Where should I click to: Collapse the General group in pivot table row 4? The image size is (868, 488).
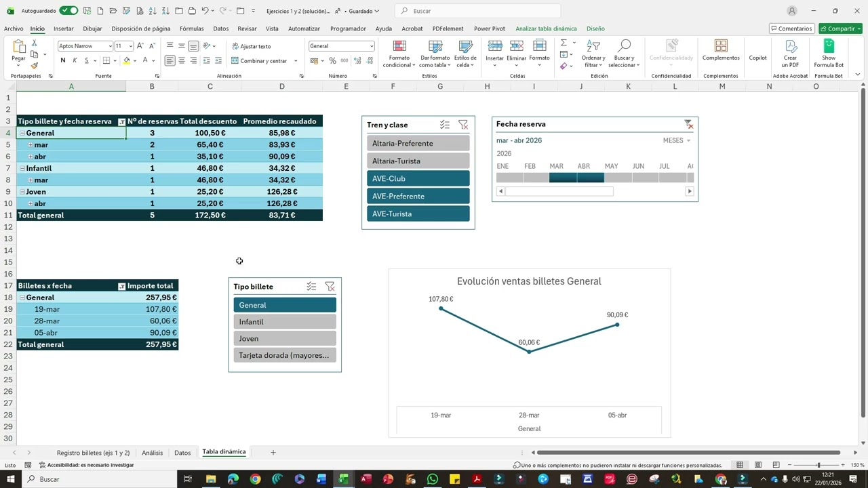(x=22, y=134)
